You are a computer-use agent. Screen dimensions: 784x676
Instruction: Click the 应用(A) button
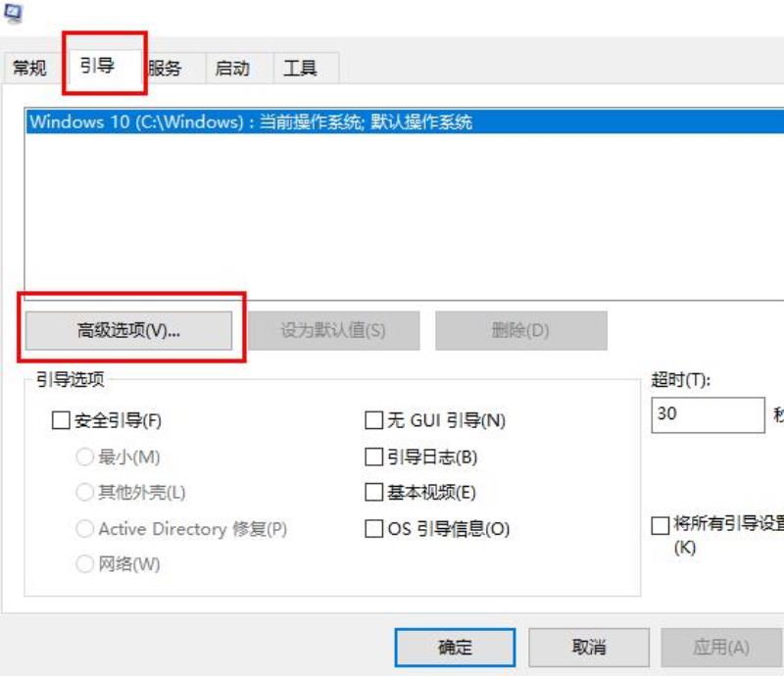[721, 648]
